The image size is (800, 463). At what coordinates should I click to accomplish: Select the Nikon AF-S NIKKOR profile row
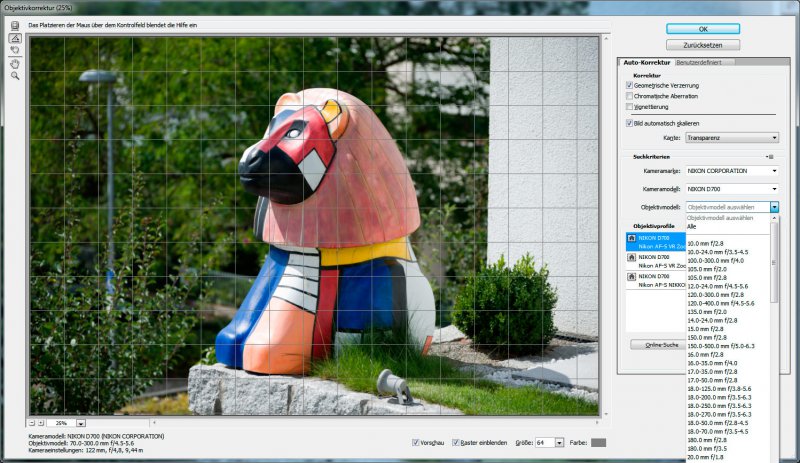[656, 281]
